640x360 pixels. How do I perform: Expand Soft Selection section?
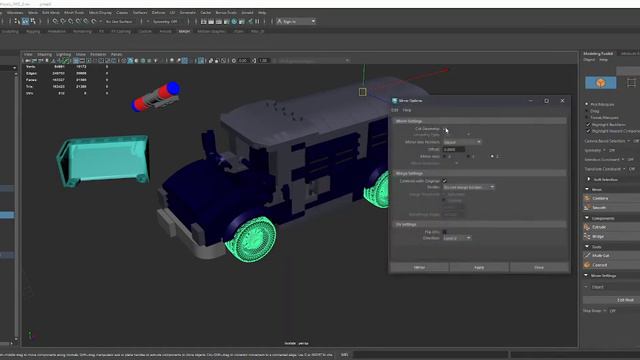tap(589, 179)
